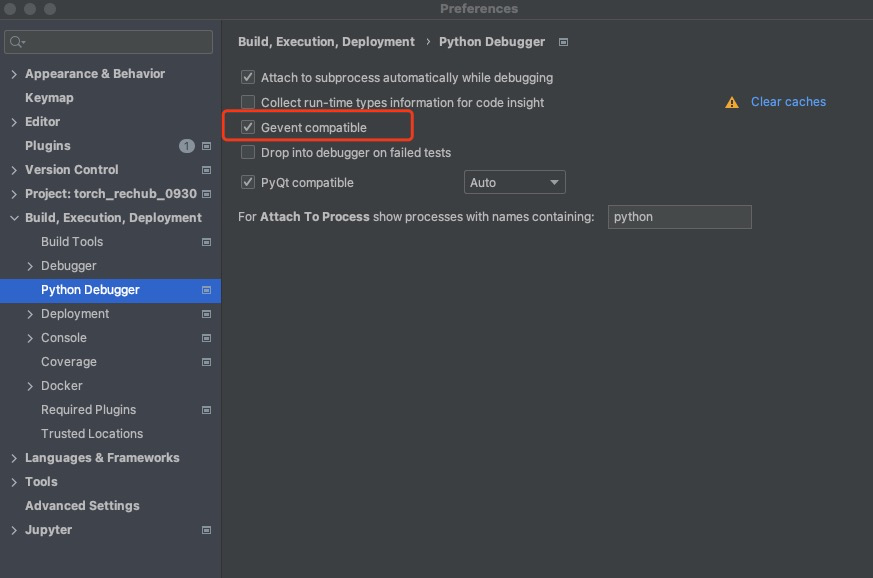Toggle Attach to subprocess automatically while debugging
Image resolution: width=873 pixels, height=578 pixels.
point(248,77)
